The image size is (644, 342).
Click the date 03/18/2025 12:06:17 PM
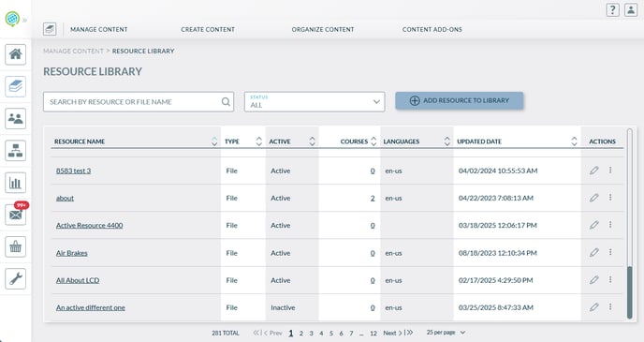tap(498, 225)
